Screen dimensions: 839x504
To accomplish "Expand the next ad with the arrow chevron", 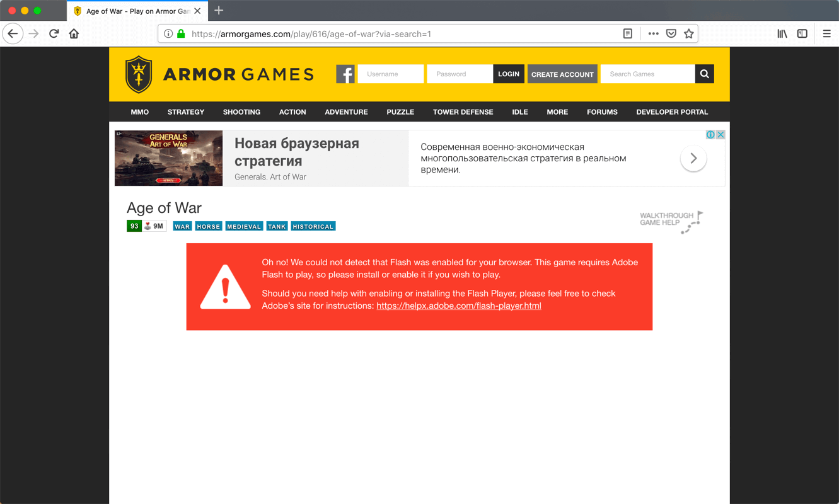I will click(x=693, y=159).
